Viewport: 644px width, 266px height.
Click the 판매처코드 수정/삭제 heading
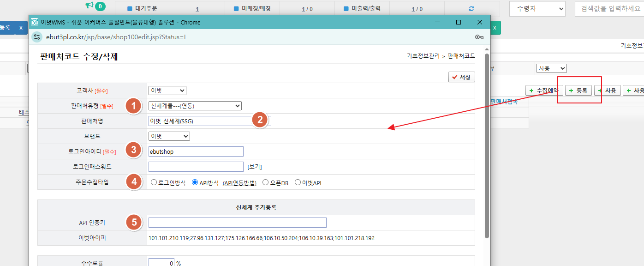coord(79,57)
